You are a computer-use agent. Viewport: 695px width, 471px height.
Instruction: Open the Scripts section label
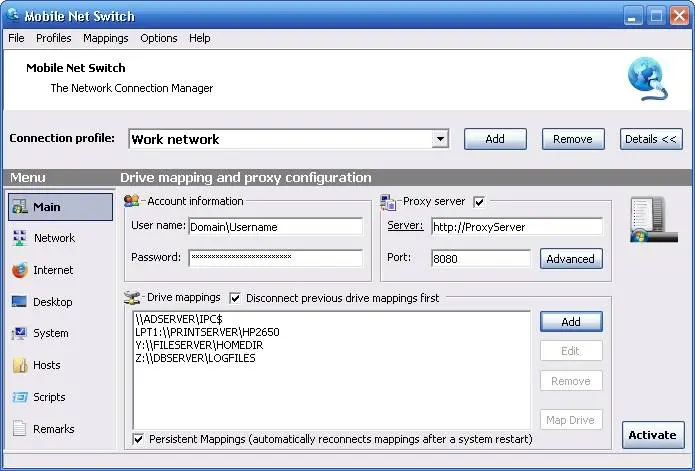pyautogui.click(x=49, y=397)
